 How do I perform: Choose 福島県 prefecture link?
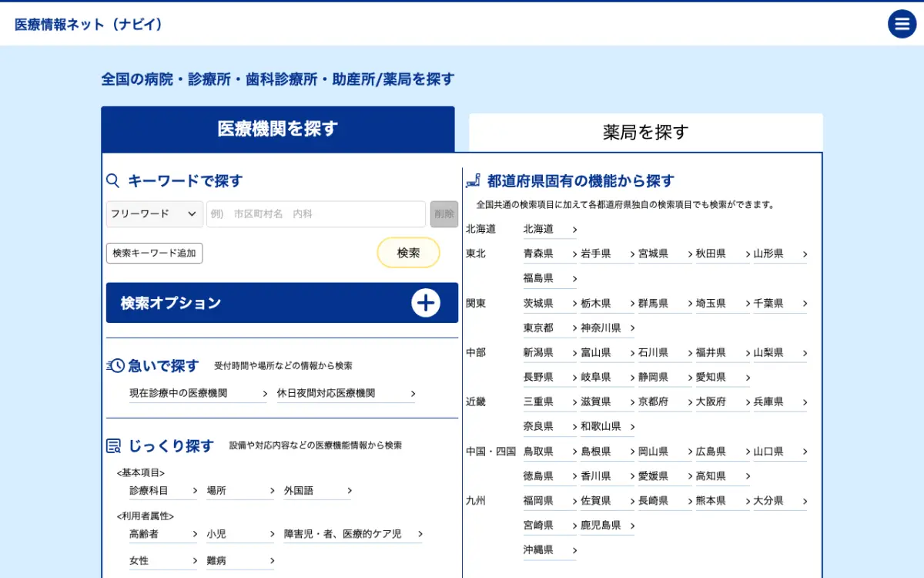(550, 279)
